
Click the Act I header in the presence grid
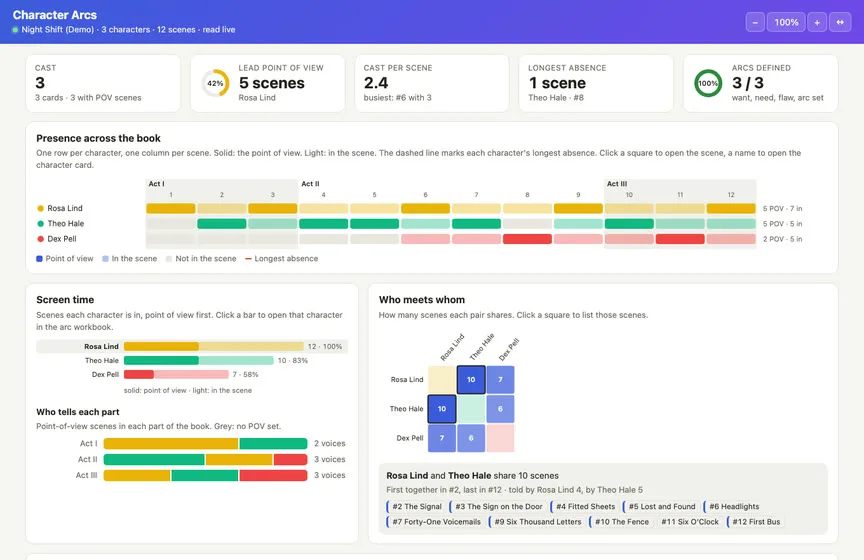point(156,184)
